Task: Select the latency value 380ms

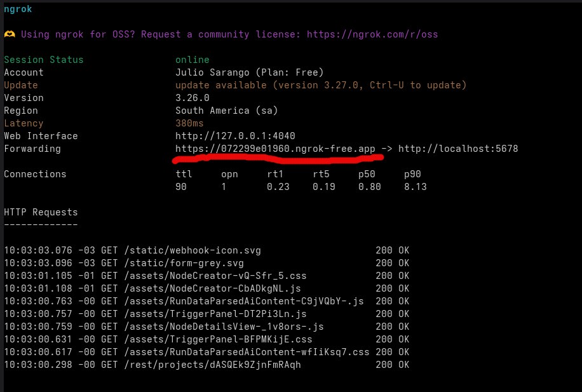Action: (x=189, y=123)
